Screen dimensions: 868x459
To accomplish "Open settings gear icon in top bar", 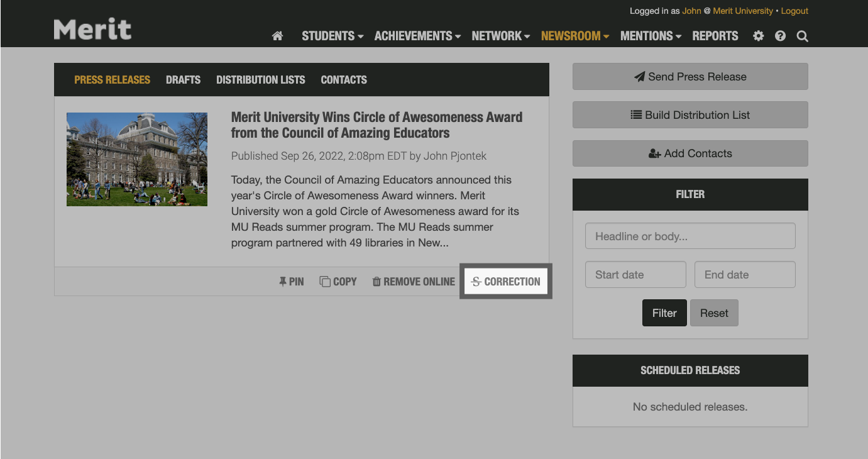I will (x=759, y=36).
